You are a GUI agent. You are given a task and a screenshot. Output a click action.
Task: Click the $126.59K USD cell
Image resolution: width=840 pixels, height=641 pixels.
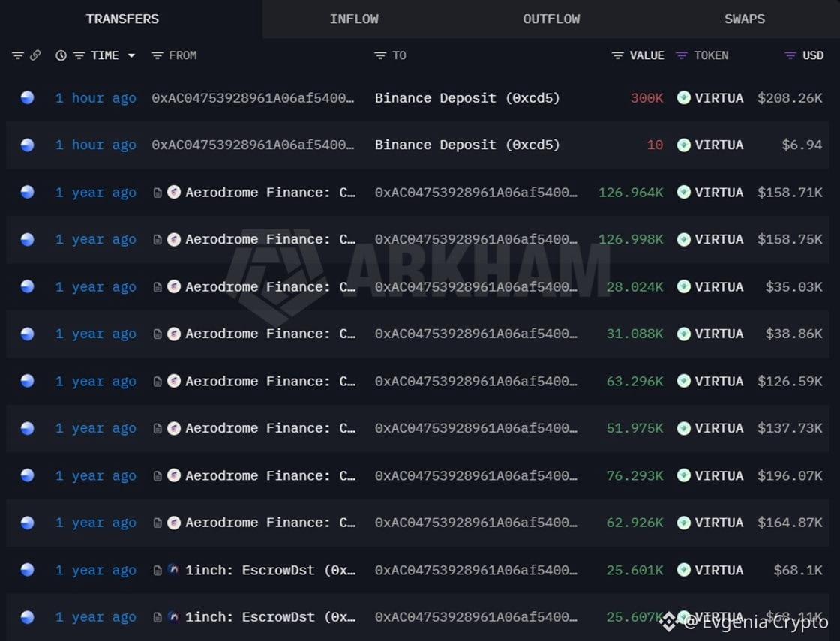(x=790, y=382)
